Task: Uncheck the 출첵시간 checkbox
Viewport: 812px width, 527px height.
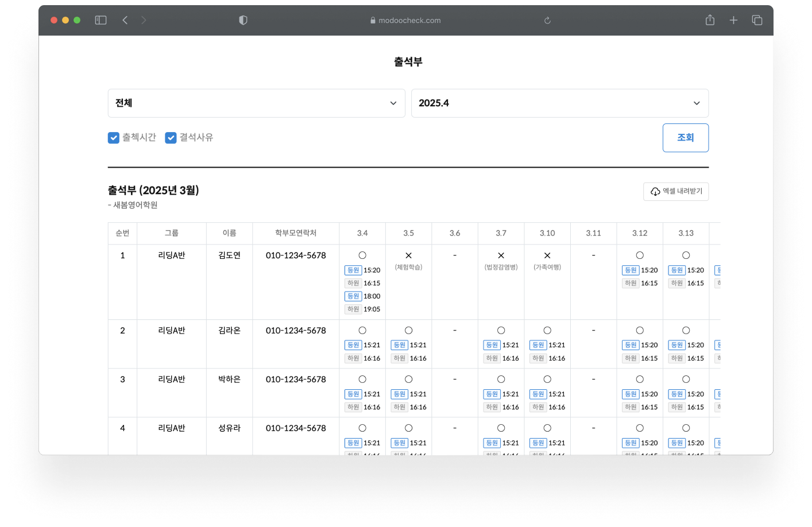Action: [114, 138]
